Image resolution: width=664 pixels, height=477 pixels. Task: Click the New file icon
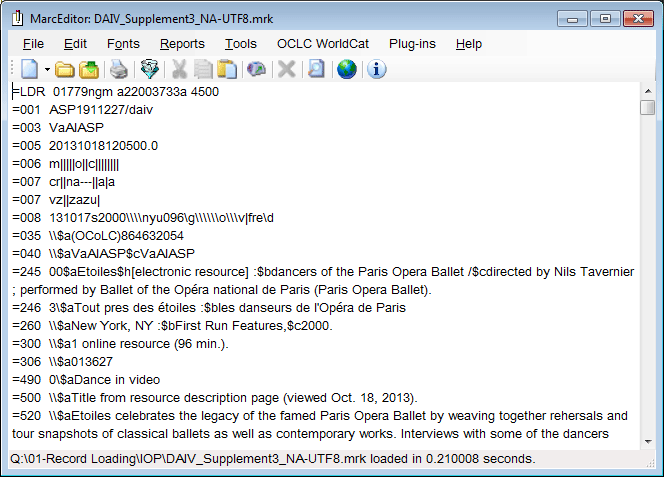point(28,69)
